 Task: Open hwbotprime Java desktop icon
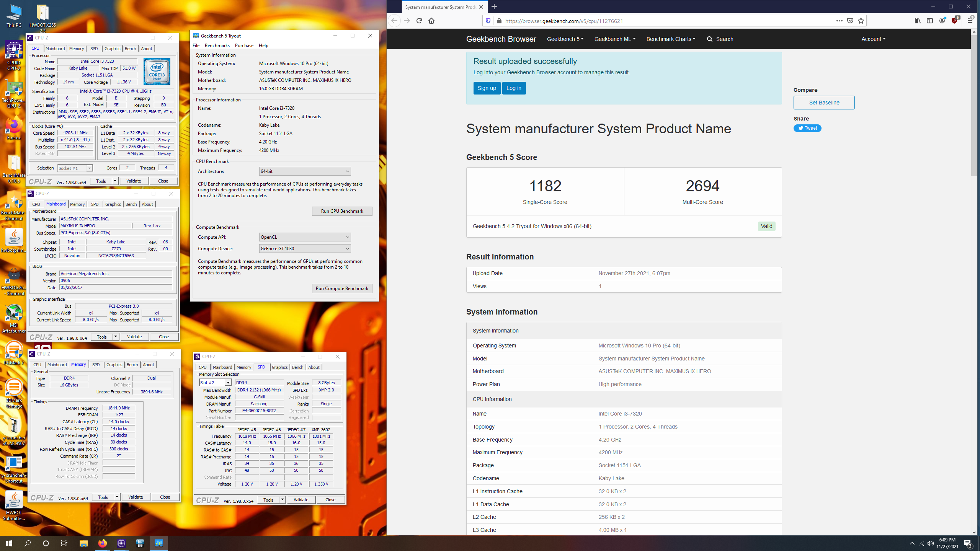pos(14,240)
